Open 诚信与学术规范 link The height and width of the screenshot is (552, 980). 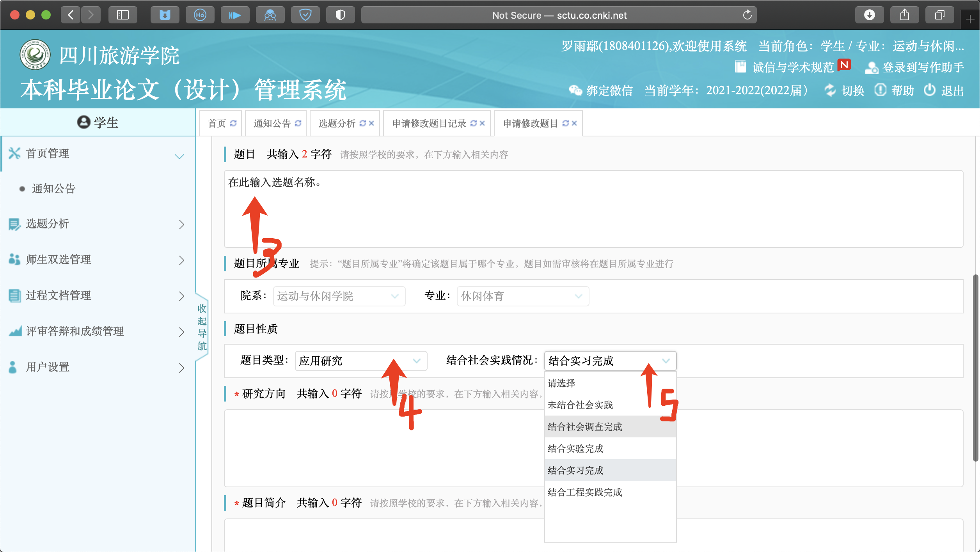pos(792,67)
